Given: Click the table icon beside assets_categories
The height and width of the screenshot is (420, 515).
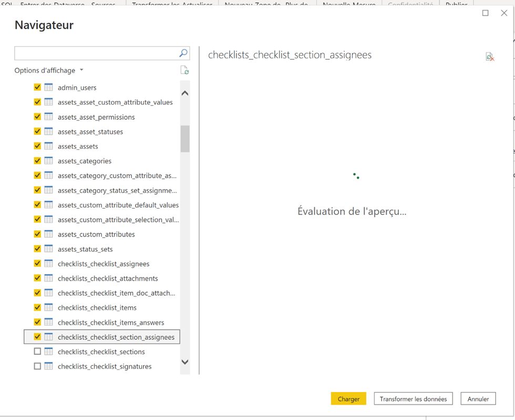Looking at the screenshot, I should (x=48, y=161).
